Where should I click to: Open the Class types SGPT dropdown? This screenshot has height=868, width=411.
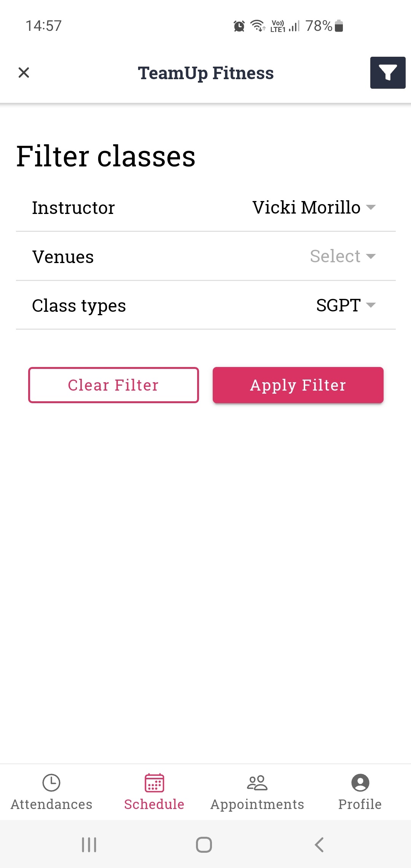346,305
